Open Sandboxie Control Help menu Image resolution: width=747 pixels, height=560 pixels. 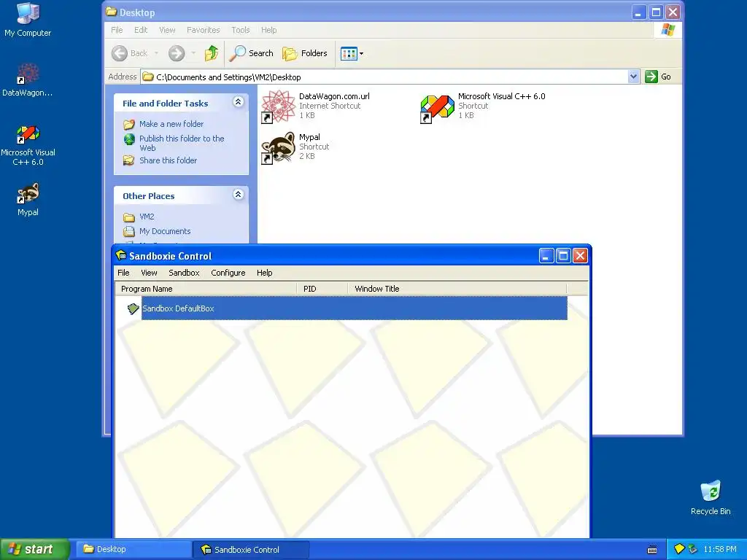pyautogui.click(x=264, y=273)
